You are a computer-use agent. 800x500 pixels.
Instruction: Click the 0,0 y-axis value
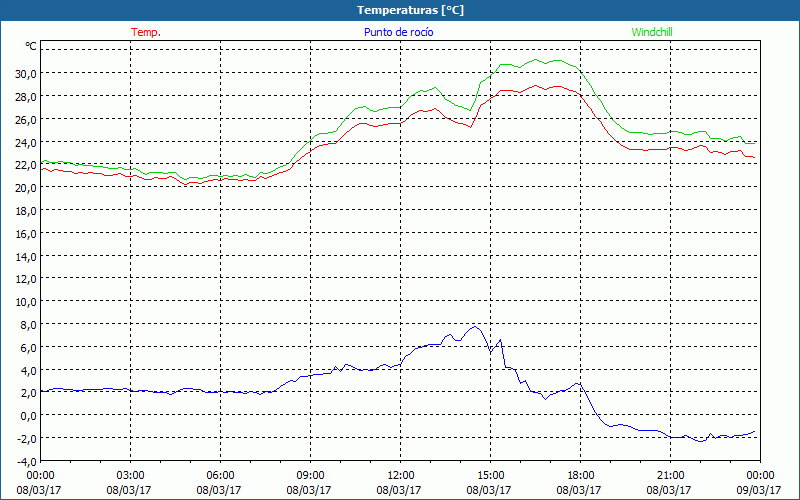[x=28, y=416]
